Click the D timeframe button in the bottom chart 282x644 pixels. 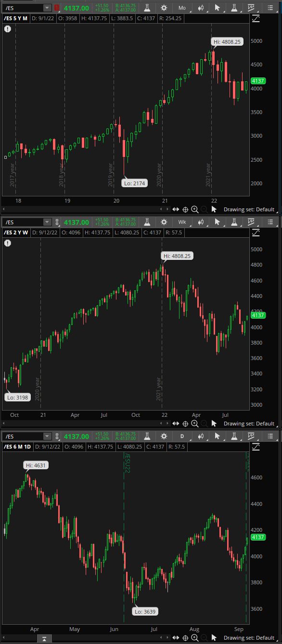(182, 436)
